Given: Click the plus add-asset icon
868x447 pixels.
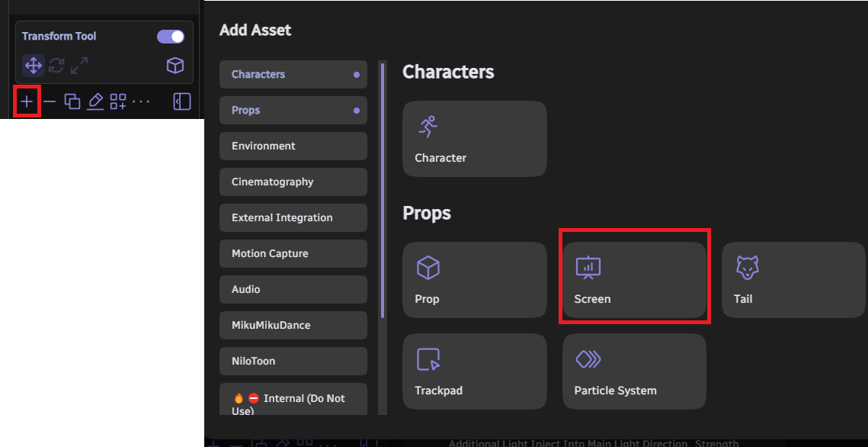Looking at the screenshot, I should point(27,101).
